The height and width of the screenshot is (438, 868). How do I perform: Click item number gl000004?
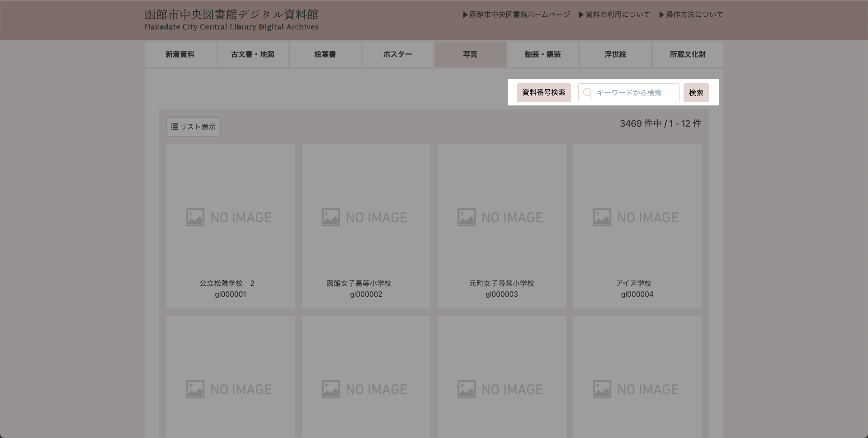point(637,295)
